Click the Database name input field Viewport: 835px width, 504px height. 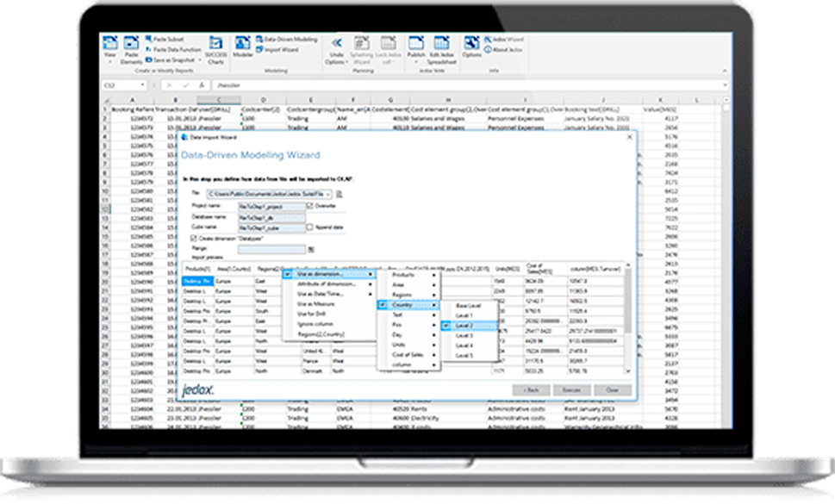tap(270, 217)
